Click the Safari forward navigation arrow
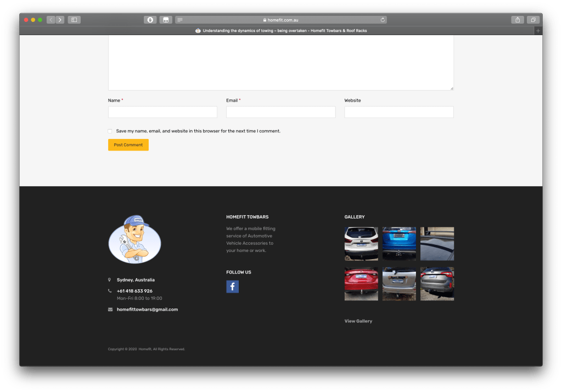 tap(60, 20)
